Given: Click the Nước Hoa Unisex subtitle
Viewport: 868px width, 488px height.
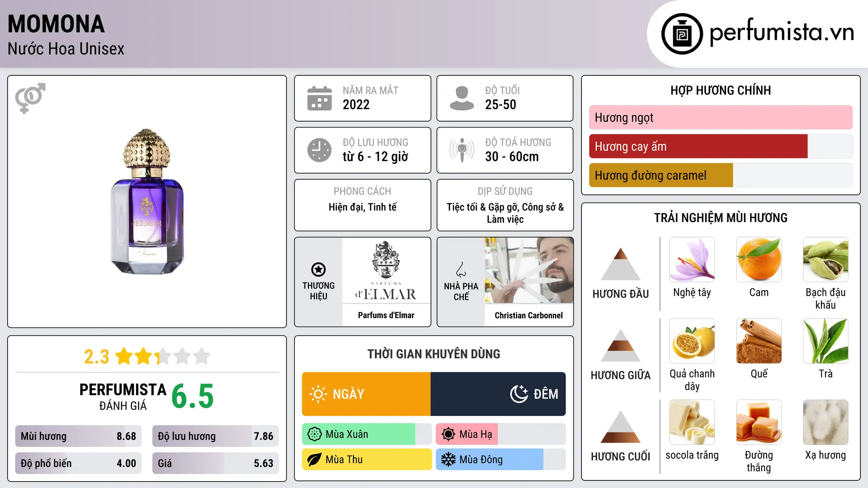Looking at the screenshot, I should [x=66, y=49].
